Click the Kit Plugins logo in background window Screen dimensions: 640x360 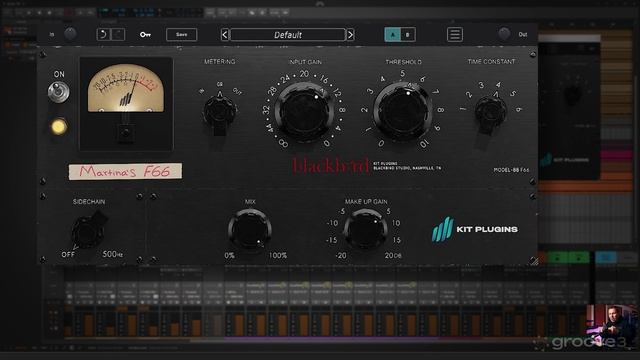tap(564, 160)
